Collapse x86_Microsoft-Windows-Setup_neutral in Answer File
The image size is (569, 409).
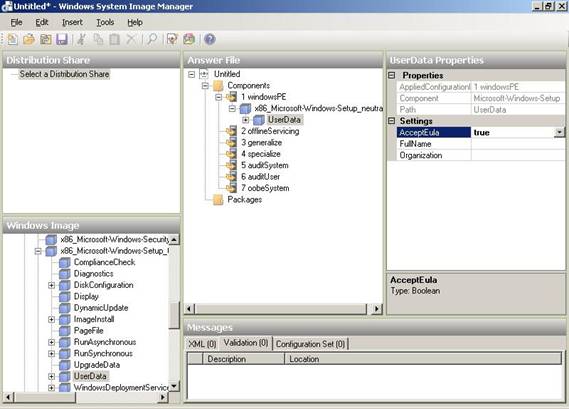tap(232, 109)
